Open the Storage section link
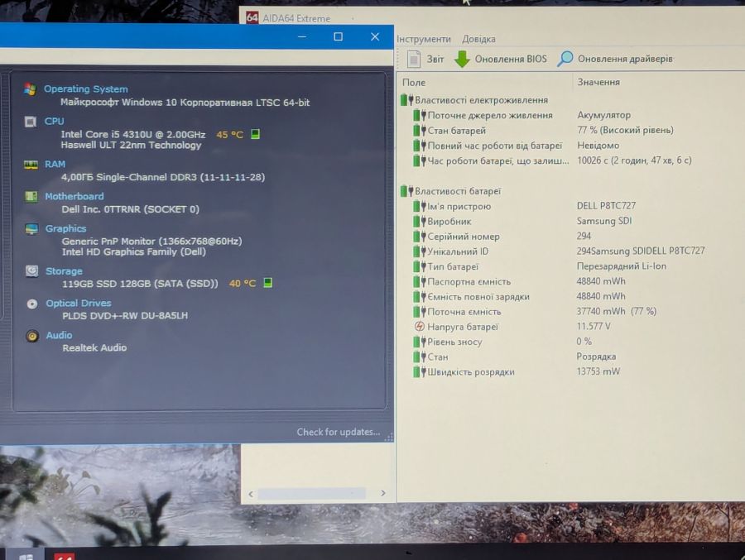 coord(64,271)
